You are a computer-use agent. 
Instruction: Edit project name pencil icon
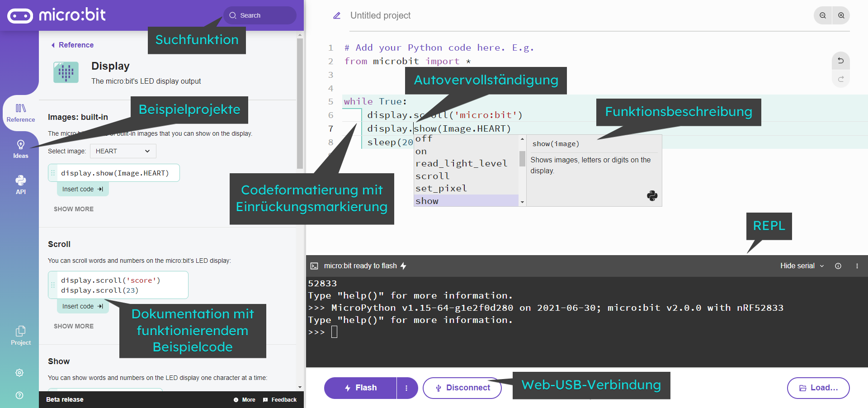point(337,15)
